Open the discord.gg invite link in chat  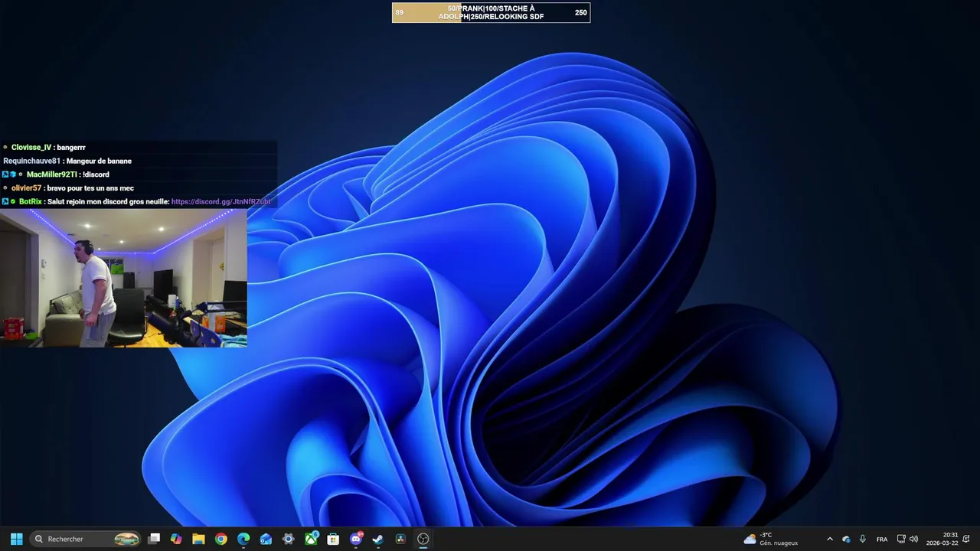coord(220,202)
